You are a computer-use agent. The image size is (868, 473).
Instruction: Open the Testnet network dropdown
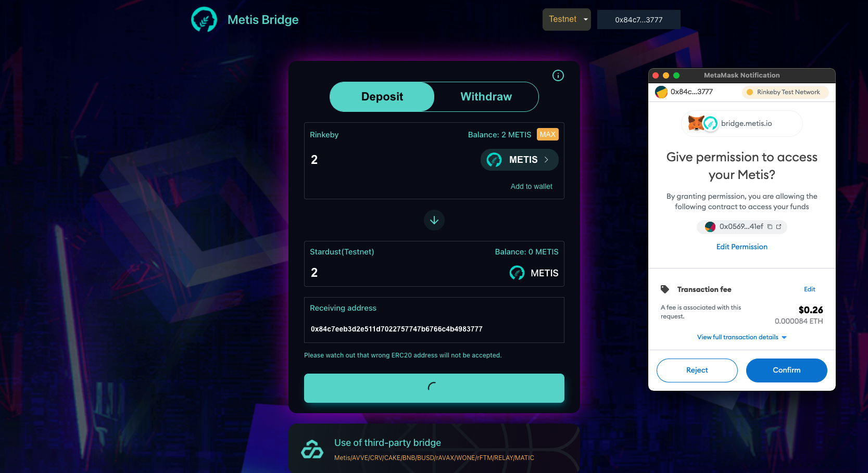click(567, 19)
